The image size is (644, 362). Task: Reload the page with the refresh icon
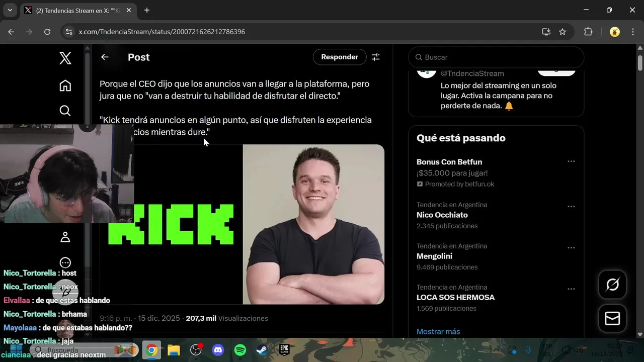pos(47,32)
